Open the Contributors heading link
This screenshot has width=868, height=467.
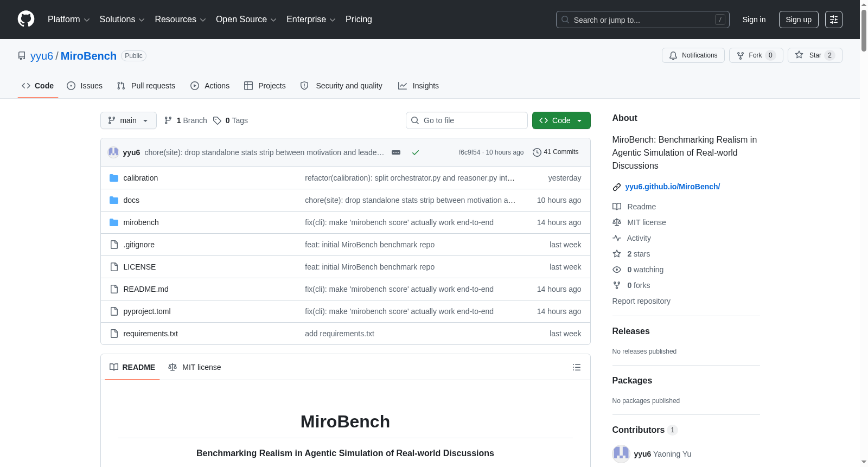click(x=645, y=430)
